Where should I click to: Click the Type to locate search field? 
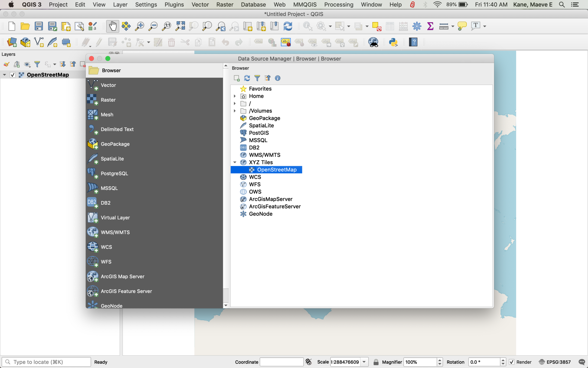tap(46, 362)
